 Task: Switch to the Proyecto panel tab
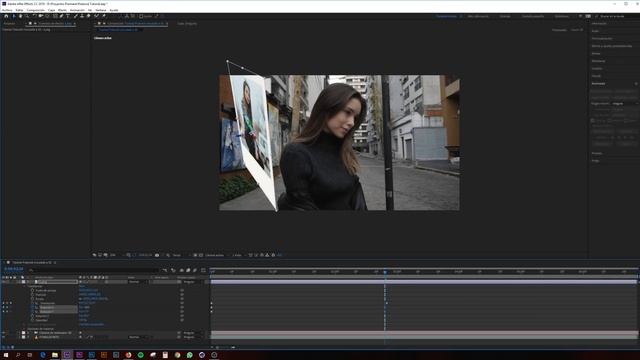pyautogui.click(x=9, y=24)
